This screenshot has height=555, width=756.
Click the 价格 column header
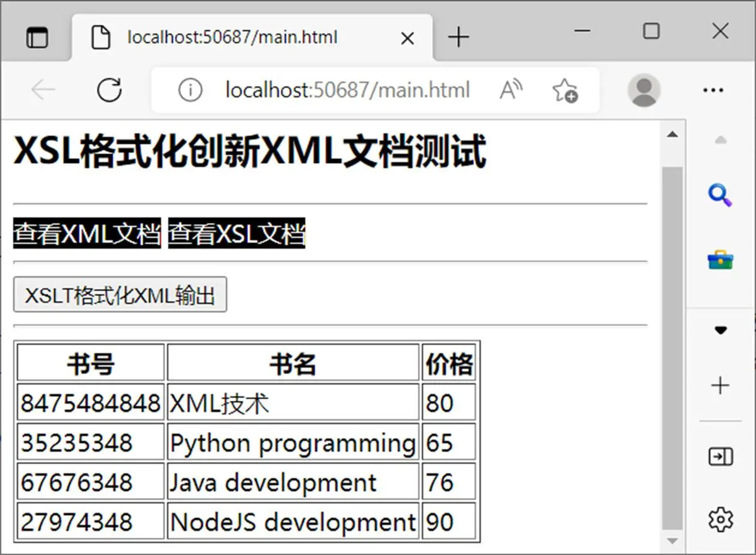tap(449, 363)
